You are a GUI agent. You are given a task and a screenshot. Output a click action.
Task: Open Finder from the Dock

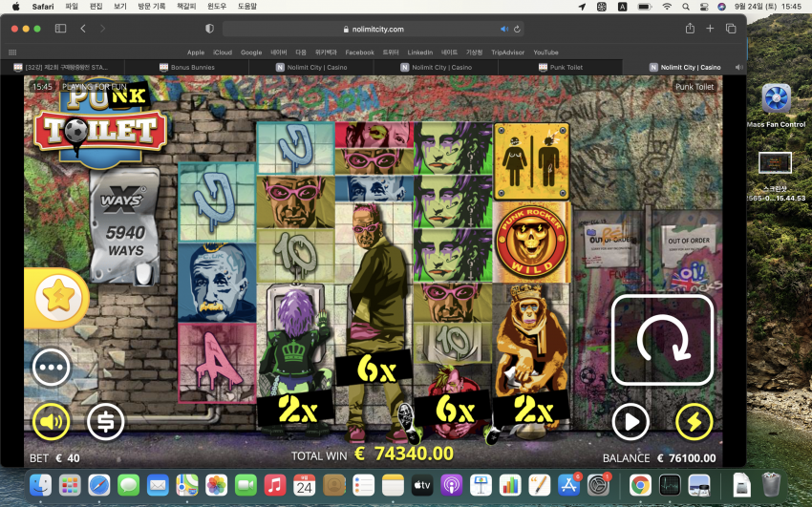[x=40, y=485]
